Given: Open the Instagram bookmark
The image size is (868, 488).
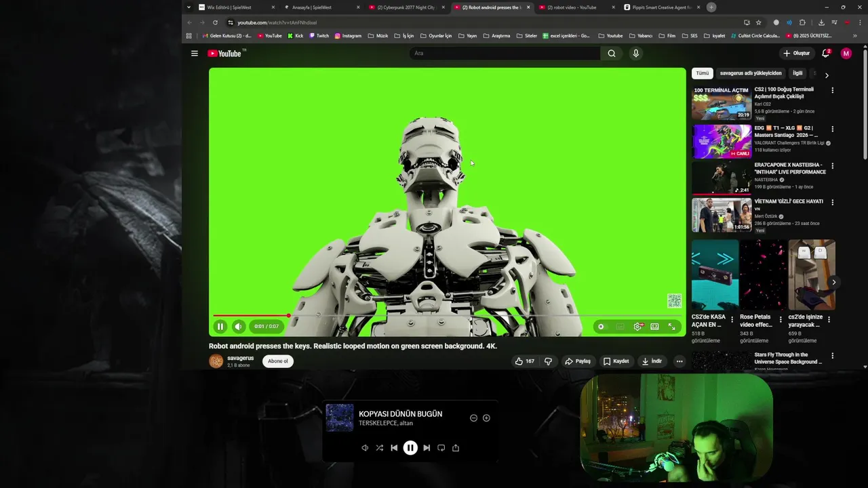Looking at the screenshot, I should 348,36.
